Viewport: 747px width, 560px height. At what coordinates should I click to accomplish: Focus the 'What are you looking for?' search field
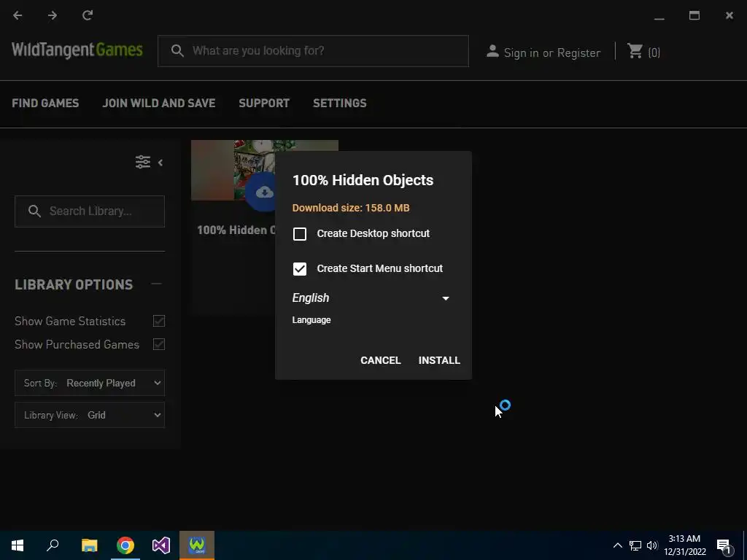313,51
